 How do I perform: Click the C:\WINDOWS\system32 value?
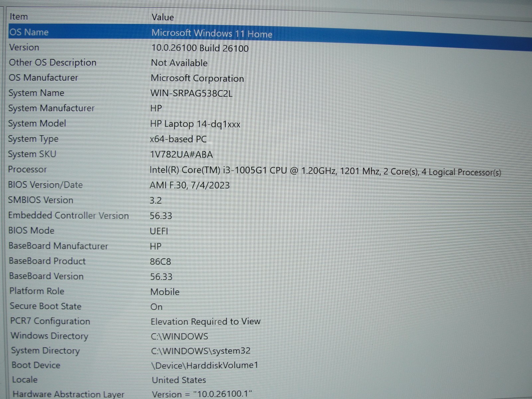click(x=201, y=351)
